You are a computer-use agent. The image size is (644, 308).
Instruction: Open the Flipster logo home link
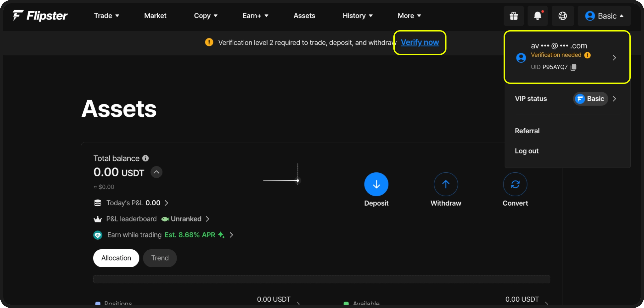tap(40, 16)
